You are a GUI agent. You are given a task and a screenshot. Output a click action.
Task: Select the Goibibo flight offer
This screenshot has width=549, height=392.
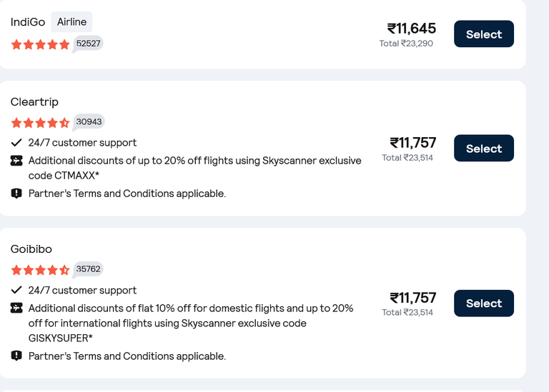point(484,303)
